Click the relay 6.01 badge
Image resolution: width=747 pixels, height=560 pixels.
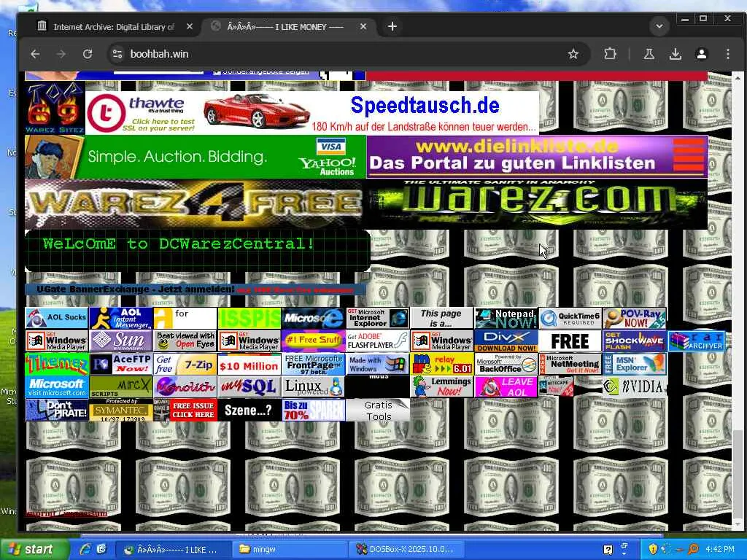(441, 364)
